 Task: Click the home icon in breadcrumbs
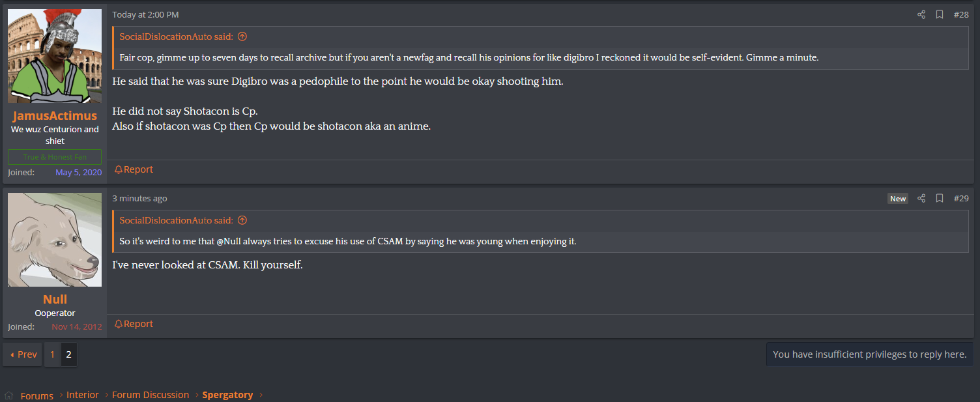9,395
